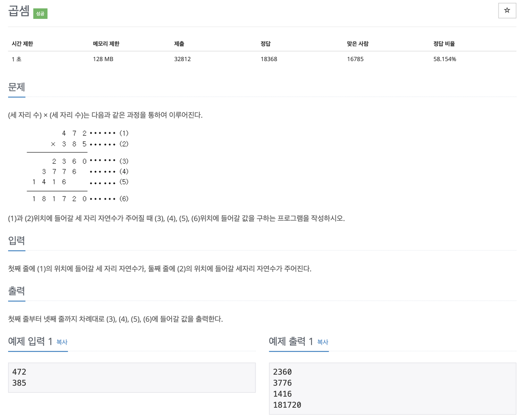Viewport: 524px width, 420px height.
Task: Click the 128 MB memory limit value
Action: (103, 59)
